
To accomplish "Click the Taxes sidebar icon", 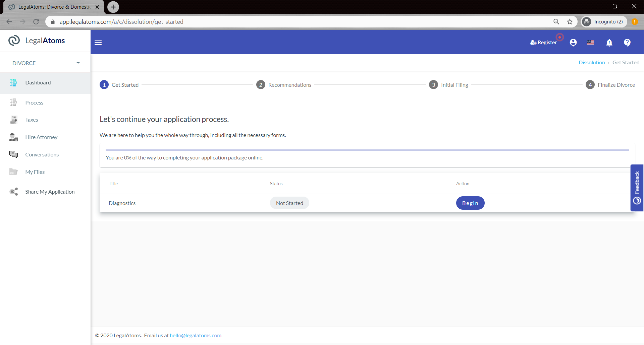I will (x=14, y=120).
